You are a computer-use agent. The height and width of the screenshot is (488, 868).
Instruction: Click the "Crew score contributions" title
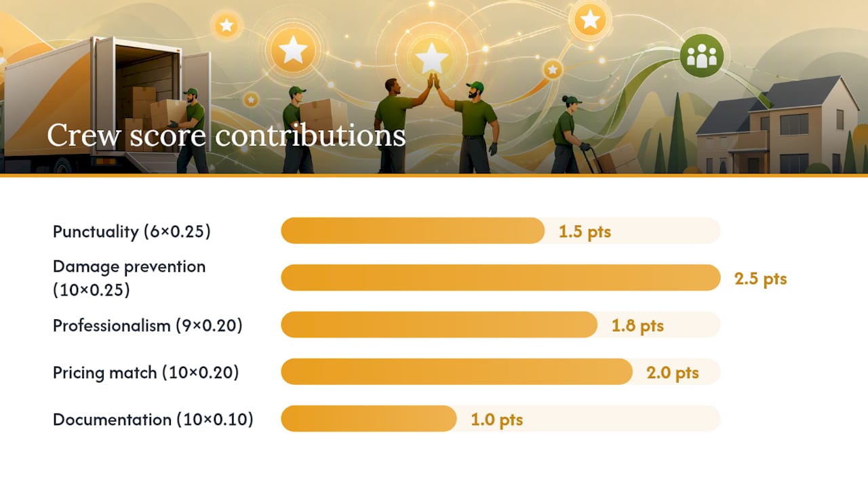pyautogui.click(x=226, y=135)
